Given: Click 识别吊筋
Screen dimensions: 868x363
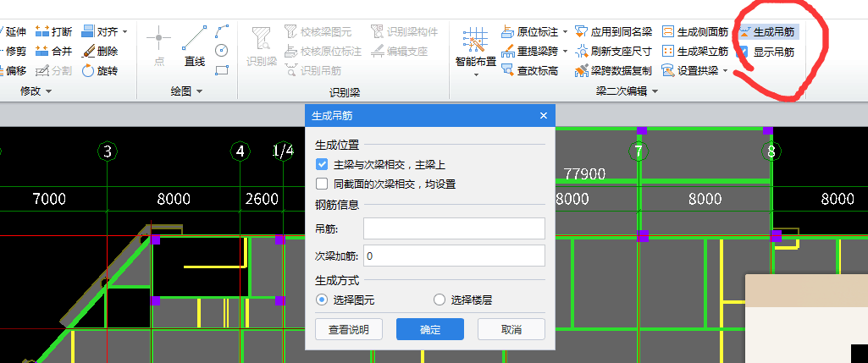Looking at the screenshot, I should click(x=313, y=71).
